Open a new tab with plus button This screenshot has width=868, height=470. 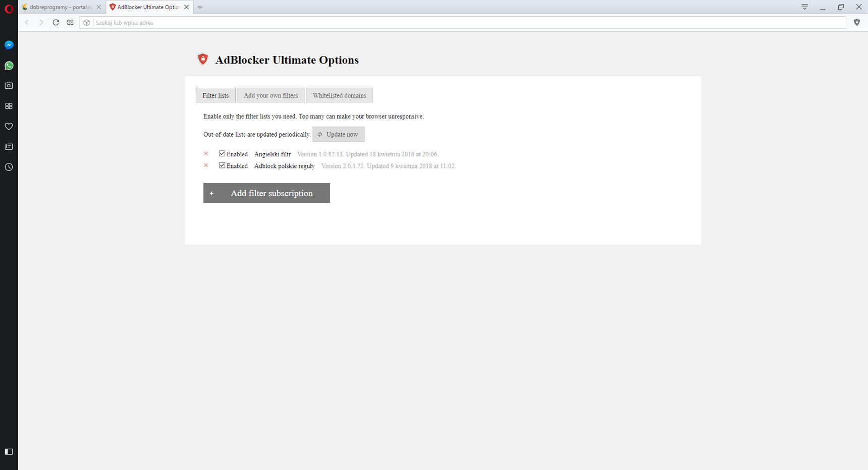(x=200, y=7)
